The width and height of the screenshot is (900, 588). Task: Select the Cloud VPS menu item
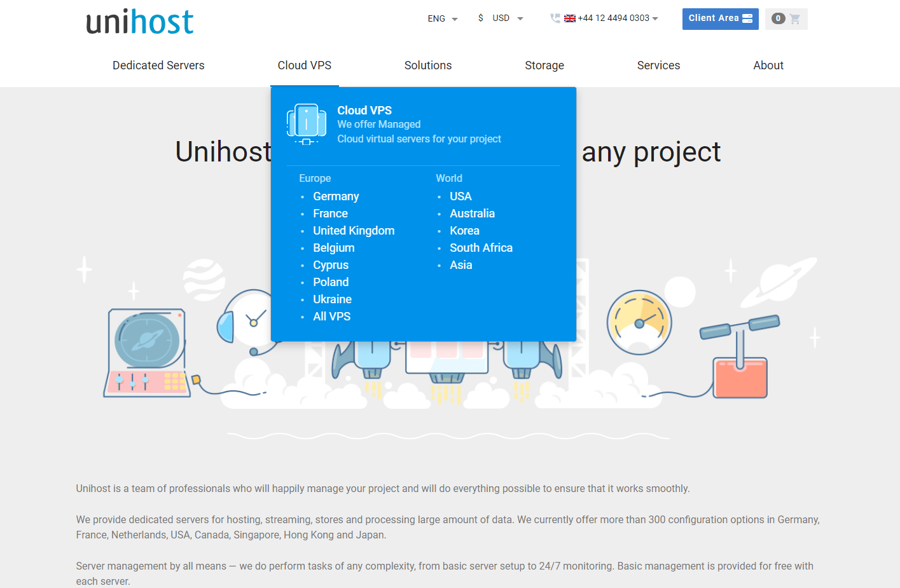(305, 65)
